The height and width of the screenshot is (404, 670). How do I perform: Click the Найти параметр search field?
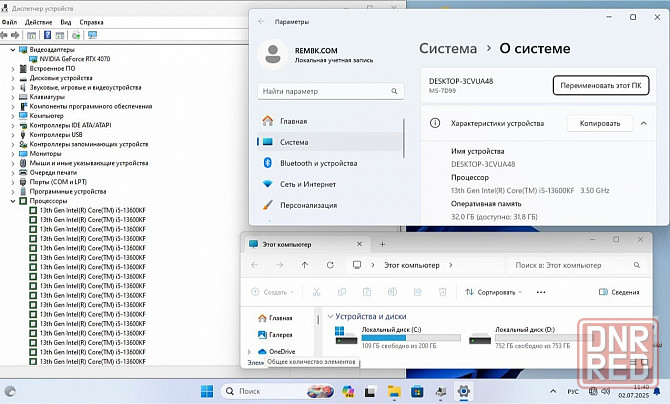[x=330, y=91]
